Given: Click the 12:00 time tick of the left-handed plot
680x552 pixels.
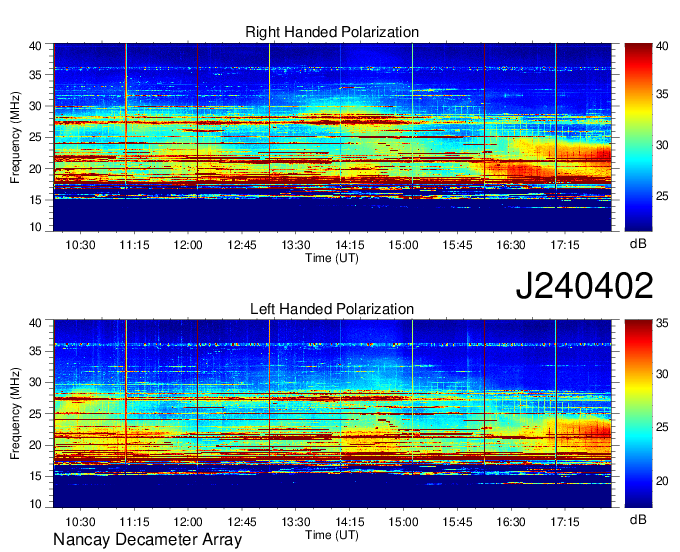Looking at the screenshot, I should click(188, 521).
